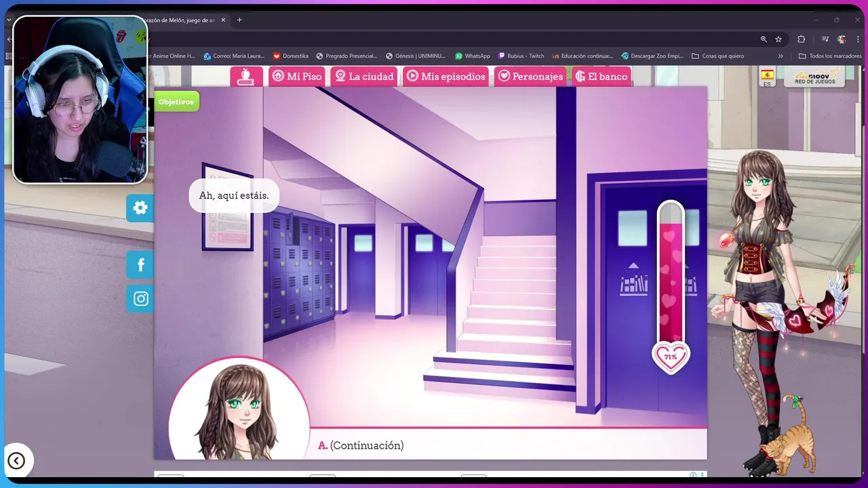Open the Todos los marcadores folder
The width and height of the screenshot is (868, 488).
click(x=829, y=56)
